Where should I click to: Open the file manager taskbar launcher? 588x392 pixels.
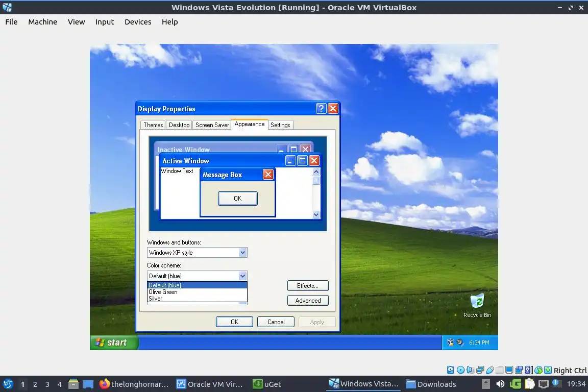coord(73,384)
